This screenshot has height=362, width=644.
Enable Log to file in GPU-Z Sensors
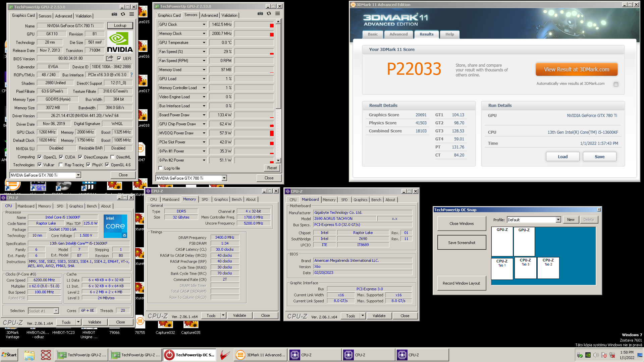click(160, 168)
